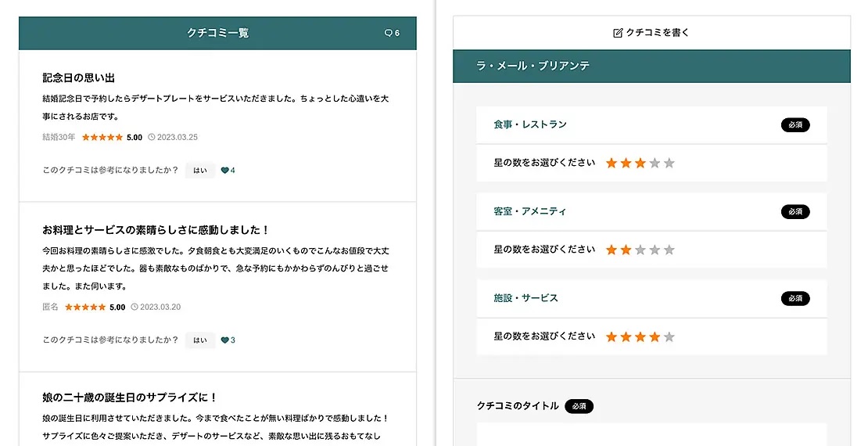Set 施設・サービス rating to five stars
868x446 pixels.
click(669, 337)
